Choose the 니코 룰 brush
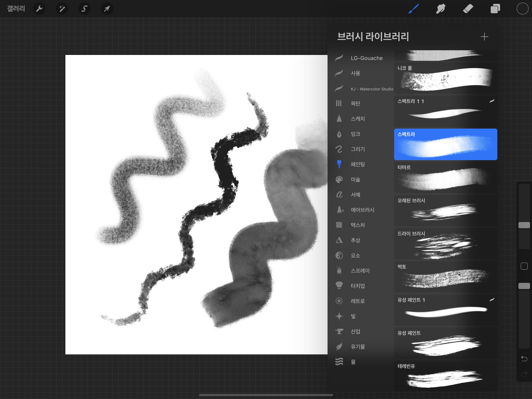Image resolution: width=532 pixels, height=399 pixels. click(x=445, y=78)
